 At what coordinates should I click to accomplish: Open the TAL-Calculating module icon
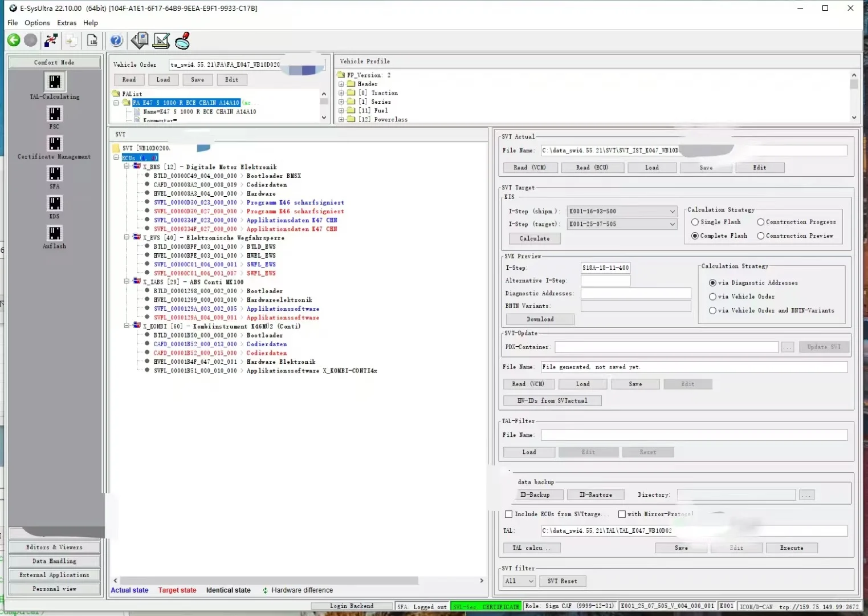[x=55, y=82]
